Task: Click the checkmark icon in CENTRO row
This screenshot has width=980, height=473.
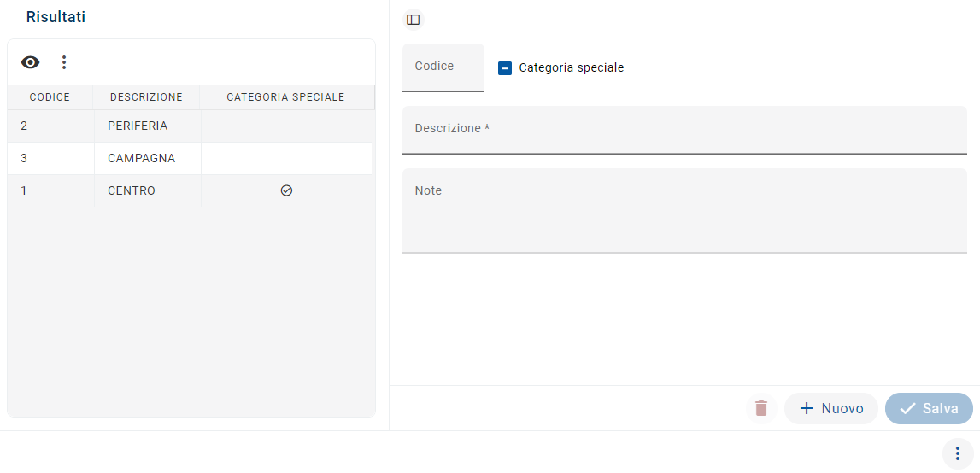Action: coord(286,190)
